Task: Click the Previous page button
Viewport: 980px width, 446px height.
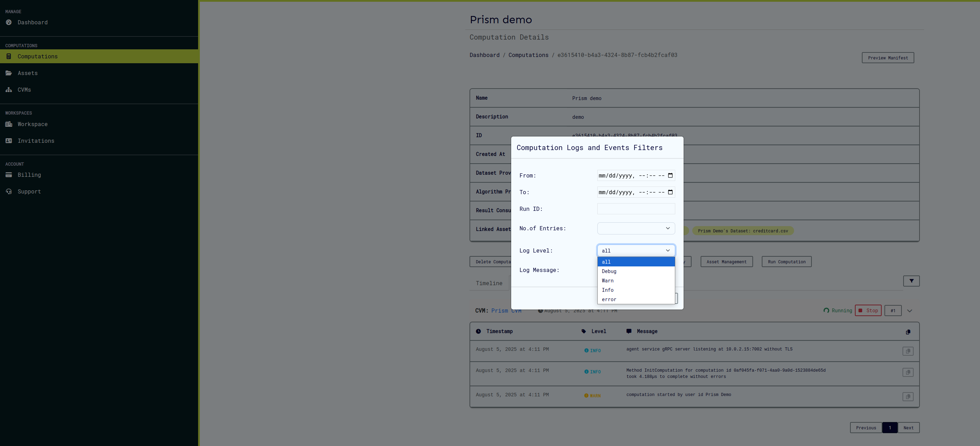Action: click(x=866, y=428)
